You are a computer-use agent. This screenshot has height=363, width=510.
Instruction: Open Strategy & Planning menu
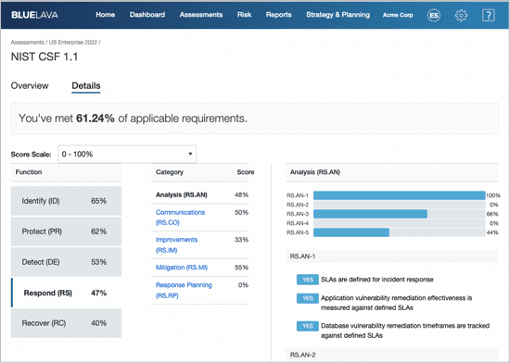338,15
